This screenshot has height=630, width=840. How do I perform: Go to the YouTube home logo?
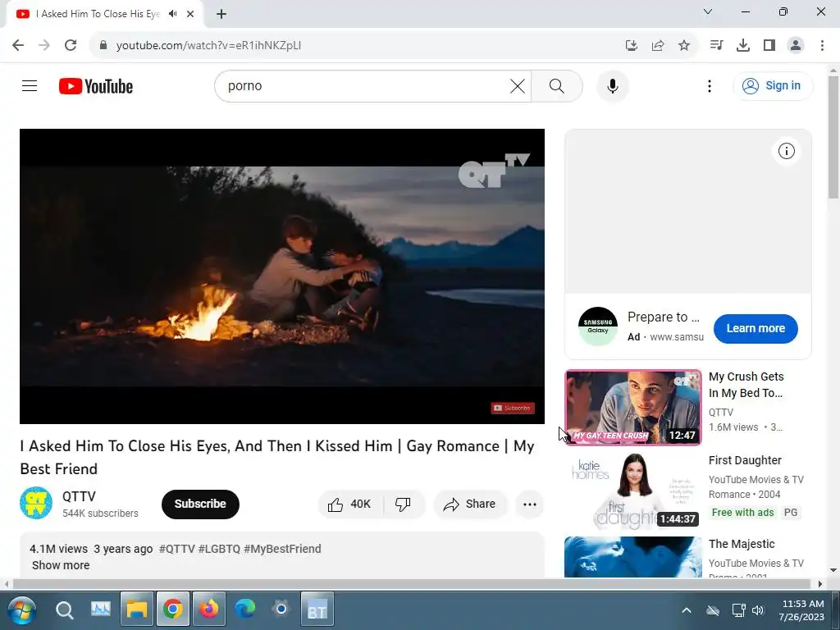[x=96, y=86]
